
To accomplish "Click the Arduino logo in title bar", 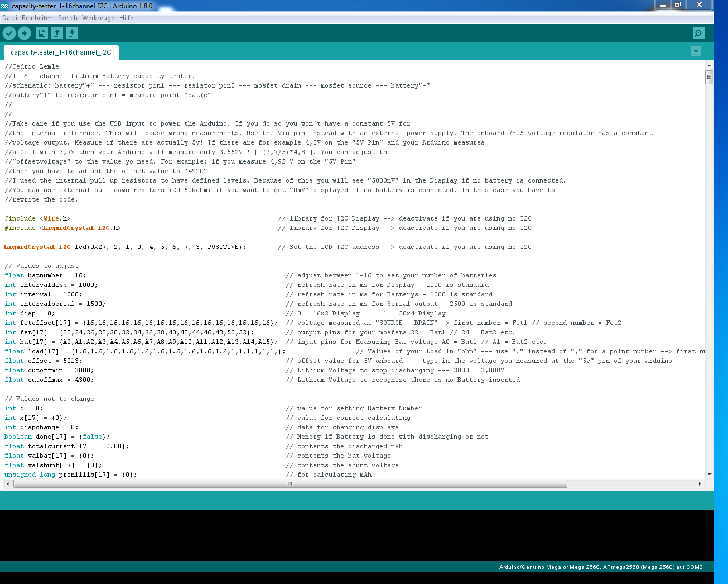I will (x=5, y=6).
